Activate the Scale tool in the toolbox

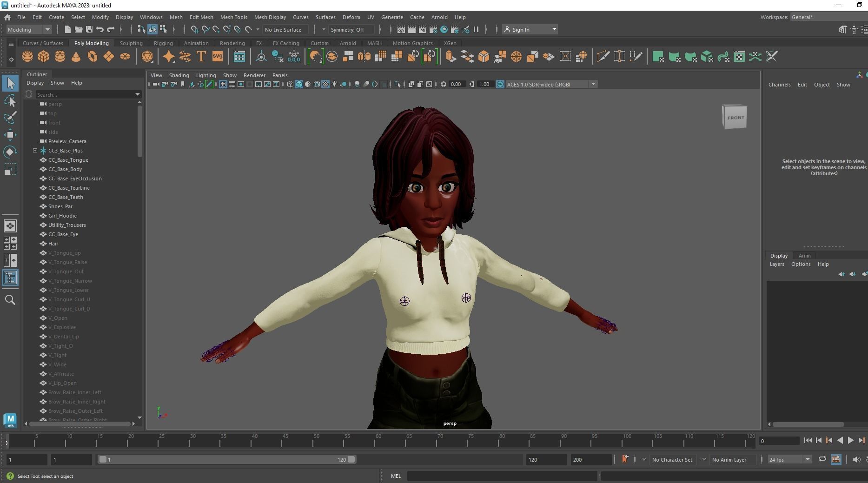[x=10, y=169]
